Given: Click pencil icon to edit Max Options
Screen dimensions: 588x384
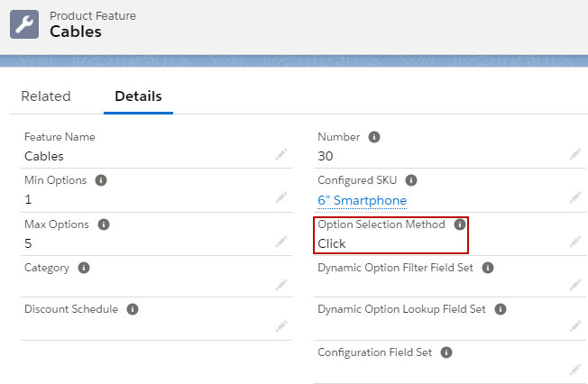Looking at the screenshot, I should pyautogui.click(x=281, y=242).
